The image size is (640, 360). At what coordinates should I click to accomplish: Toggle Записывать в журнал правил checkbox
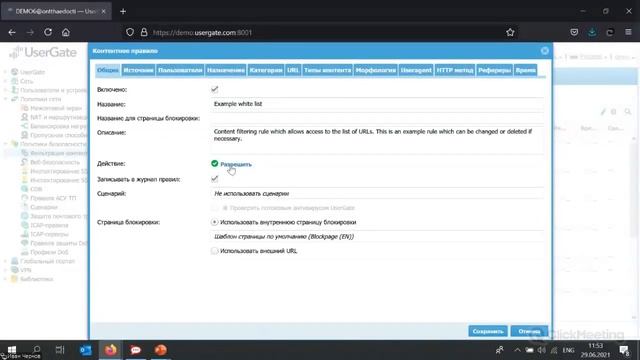(x=215, y=179)
